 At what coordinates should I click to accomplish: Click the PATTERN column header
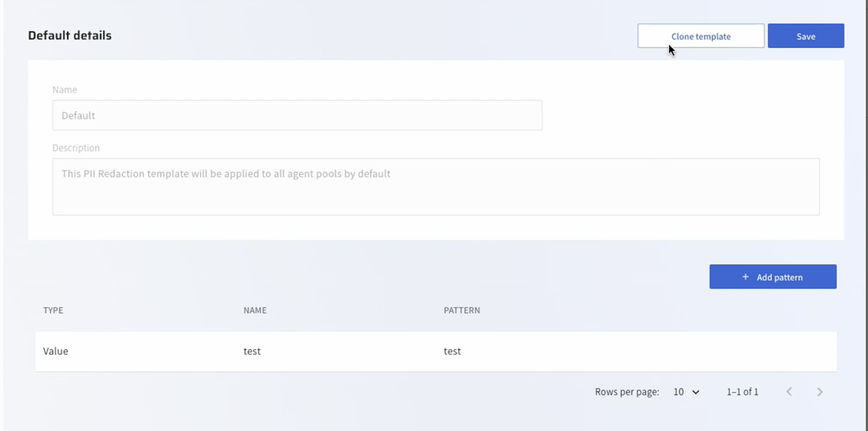click(462, 310)
